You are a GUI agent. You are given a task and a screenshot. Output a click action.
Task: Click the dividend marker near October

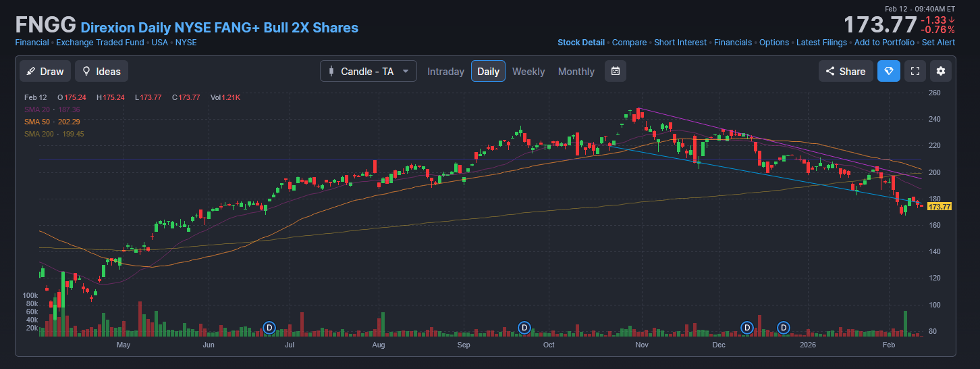point(524,328)
